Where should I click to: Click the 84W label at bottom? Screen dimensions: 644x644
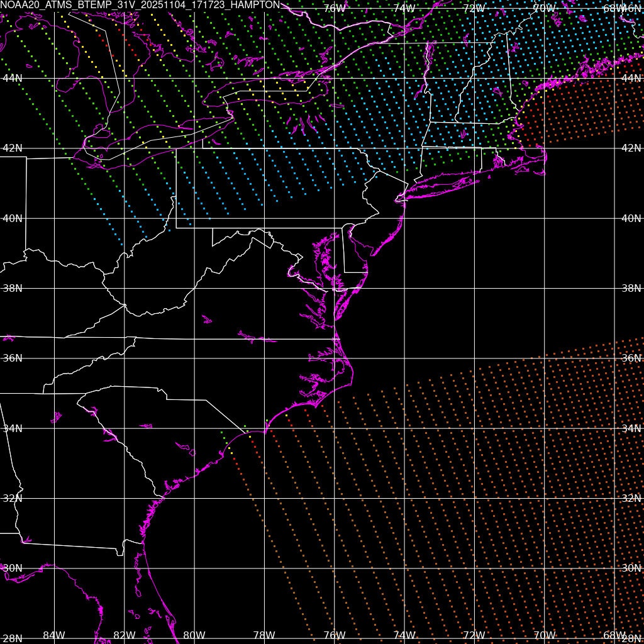click(x=54, y=635)
